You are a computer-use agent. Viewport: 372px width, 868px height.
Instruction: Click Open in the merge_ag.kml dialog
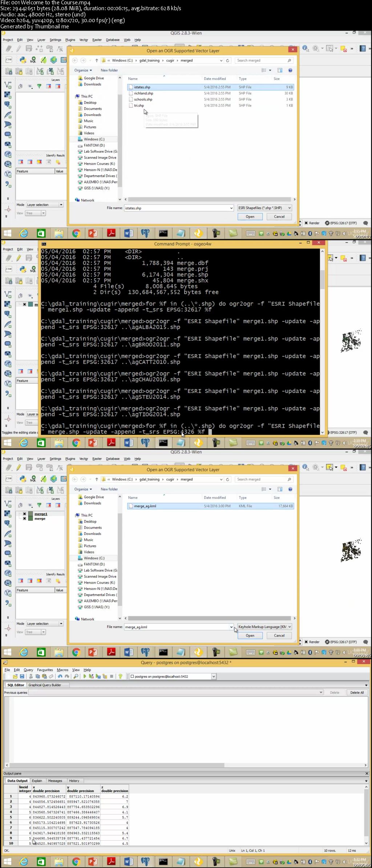coord(250,636)
